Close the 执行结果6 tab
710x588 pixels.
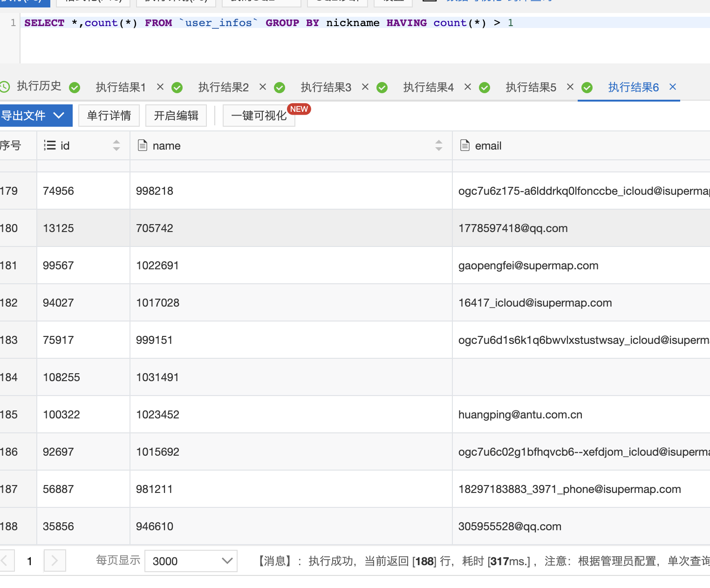(x=672, y=87)
